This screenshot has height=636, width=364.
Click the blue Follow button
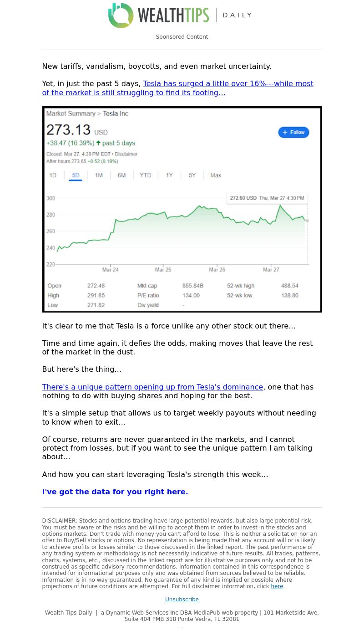click(293, 132)
